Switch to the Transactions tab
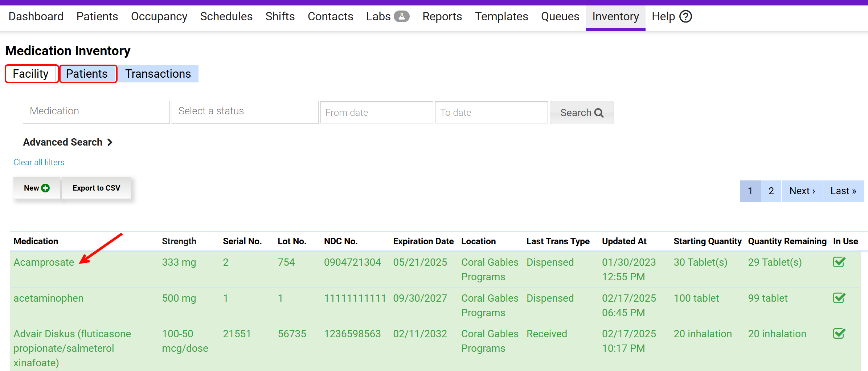 click(158, 74)
